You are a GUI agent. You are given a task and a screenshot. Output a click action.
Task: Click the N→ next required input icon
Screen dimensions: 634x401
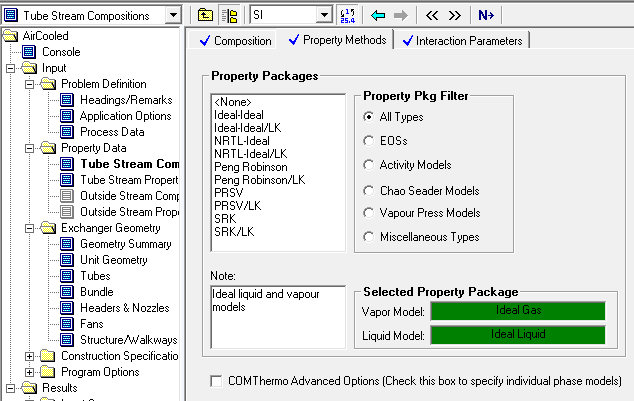(486, 14)
